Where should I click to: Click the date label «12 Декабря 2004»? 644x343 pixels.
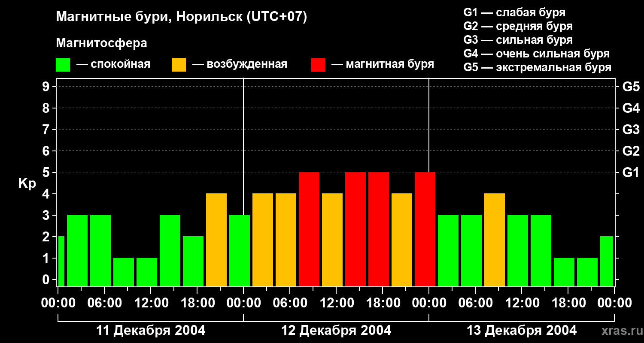(x=336, y=331)
